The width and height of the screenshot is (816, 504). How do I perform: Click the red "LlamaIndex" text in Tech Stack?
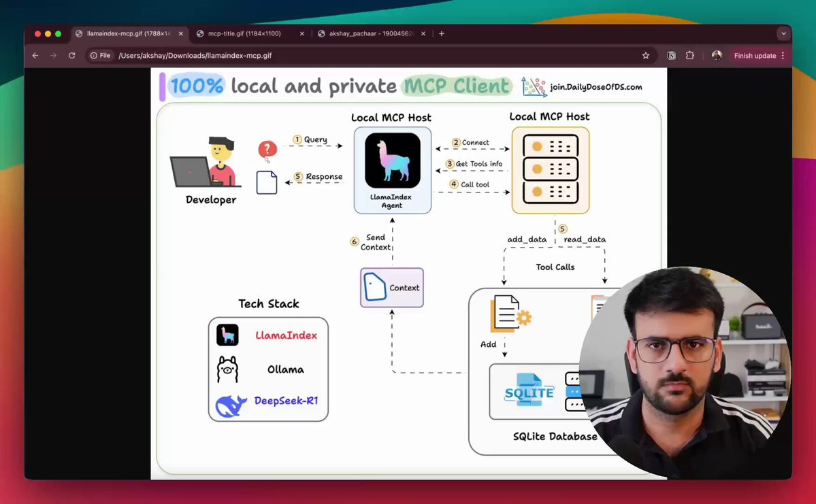[286, 335]
